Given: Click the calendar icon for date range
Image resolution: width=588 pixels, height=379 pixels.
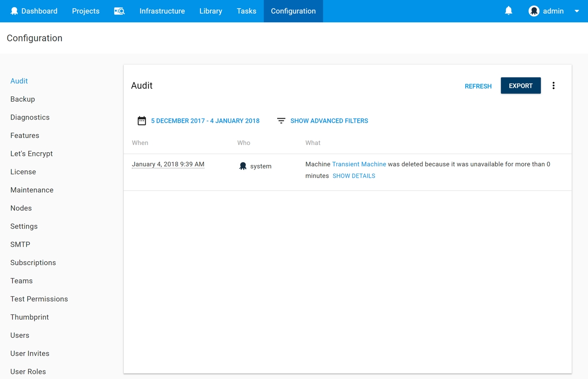Looking at the screenshot, I should 142,121.
